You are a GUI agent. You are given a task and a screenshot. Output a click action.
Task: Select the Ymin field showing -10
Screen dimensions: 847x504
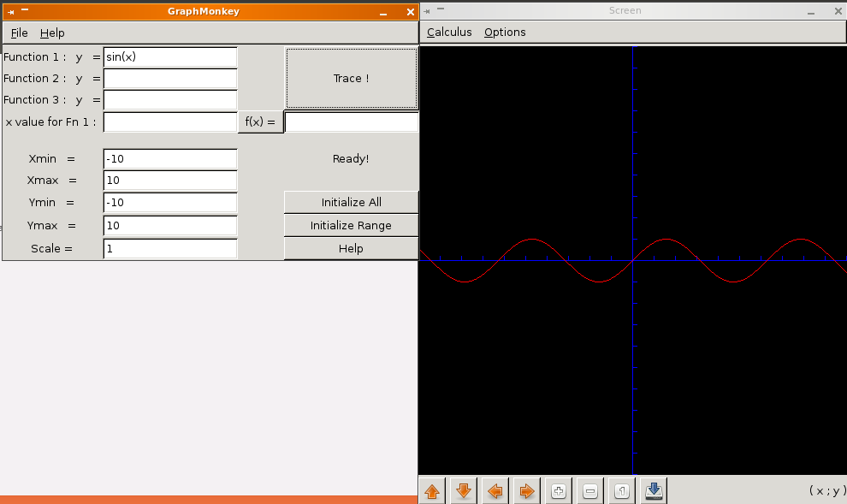point(170,203)
